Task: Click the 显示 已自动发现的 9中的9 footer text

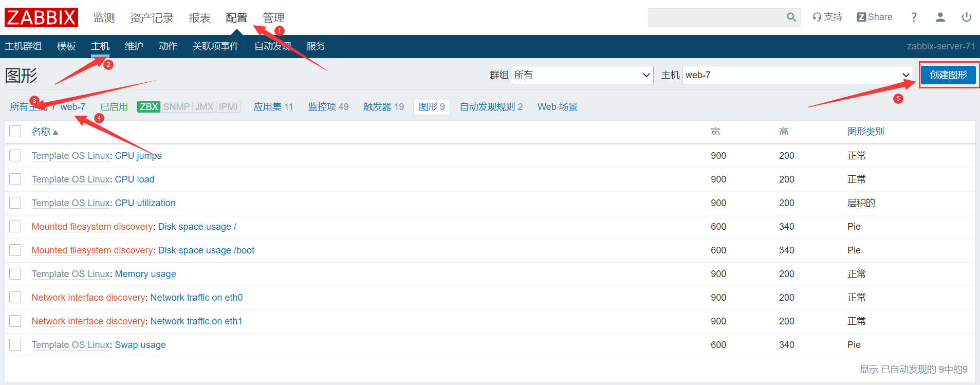Action: click(x=913, y=370)
